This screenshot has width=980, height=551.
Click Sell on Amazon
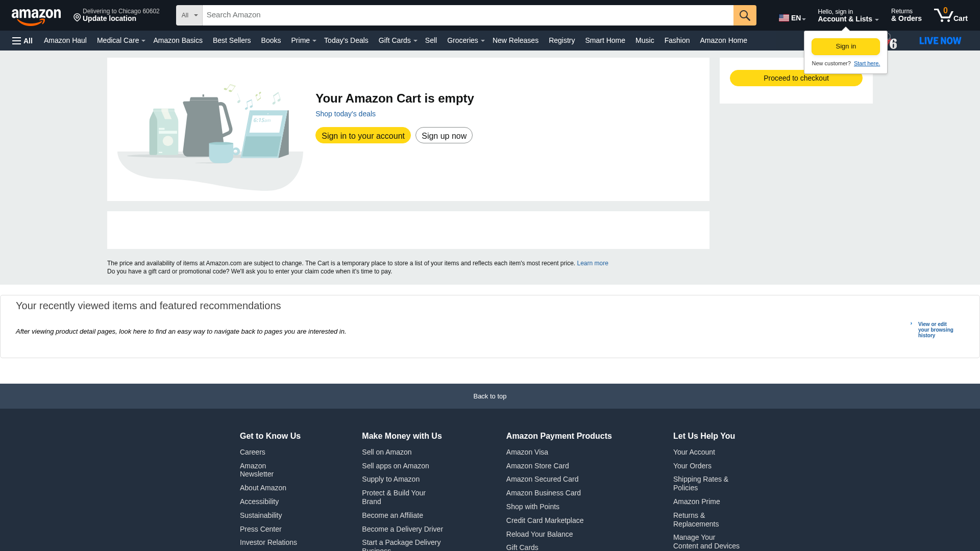386,452
